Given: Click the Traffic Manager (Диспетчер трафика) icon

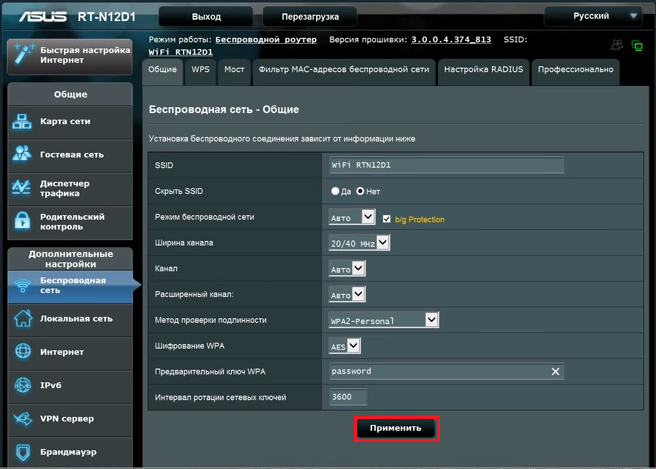Looking at the screenshot, I should [22, 189].
